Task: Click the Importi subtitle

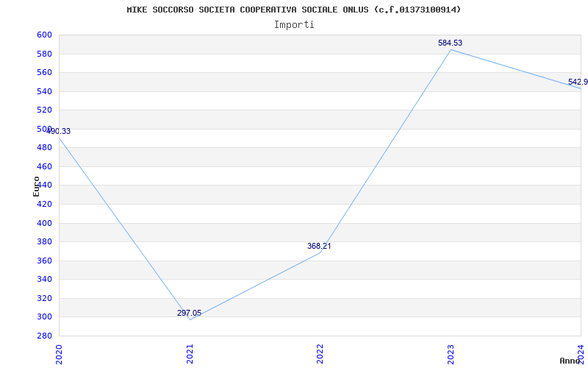Action: tap(294, 25)
